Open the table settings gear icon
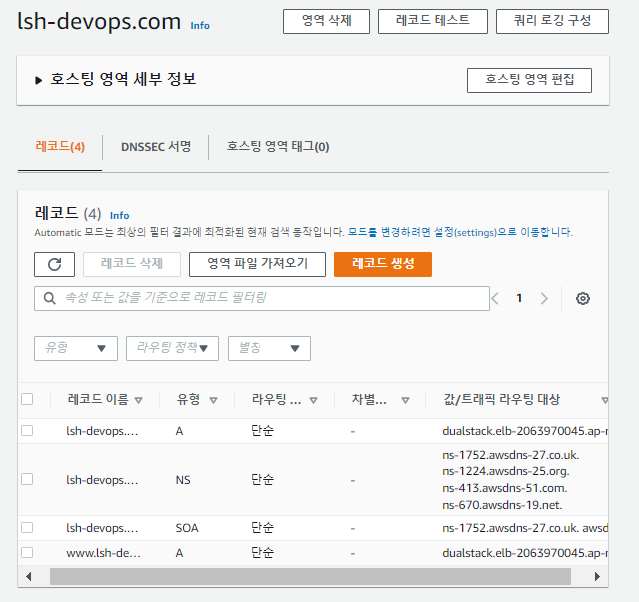This screenshot has width=639, height=602. pos(582,298)
